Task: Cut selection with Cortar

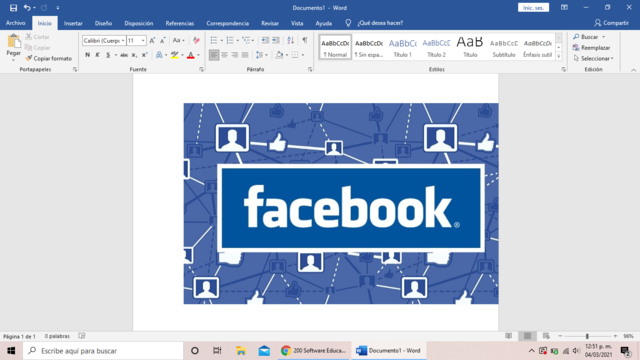Action: tap(37, 37)
